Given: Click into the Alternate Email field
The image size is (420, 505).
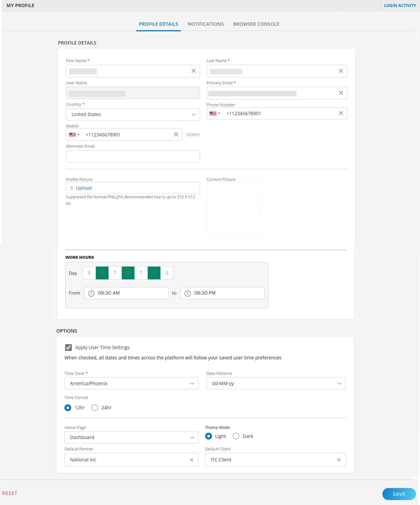Looking at the screenshot, I should coord(133,156).
